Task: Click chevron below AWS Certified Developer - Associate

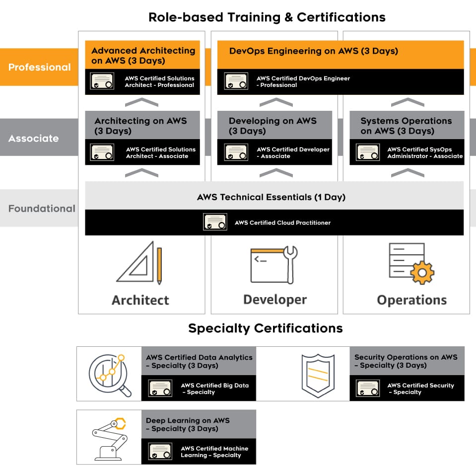Action: (276, 172)
